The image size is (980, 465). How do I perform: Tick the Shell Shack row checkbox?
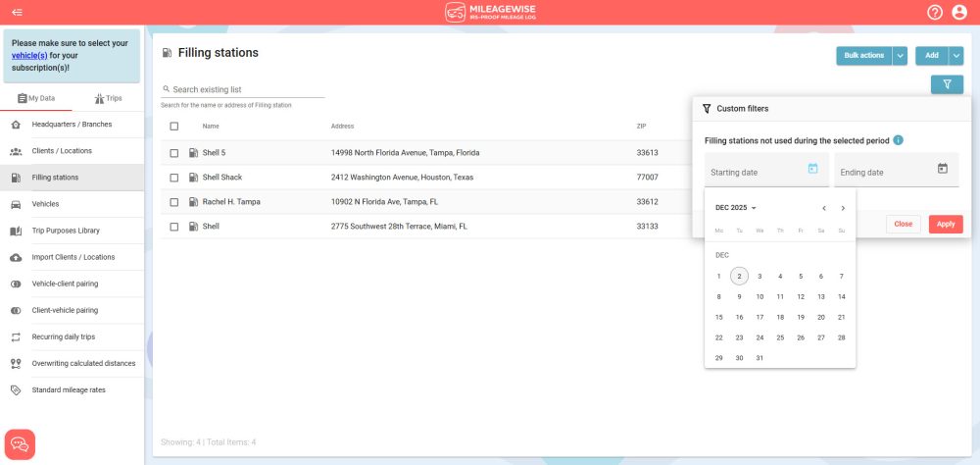click(x=174, y=178)
